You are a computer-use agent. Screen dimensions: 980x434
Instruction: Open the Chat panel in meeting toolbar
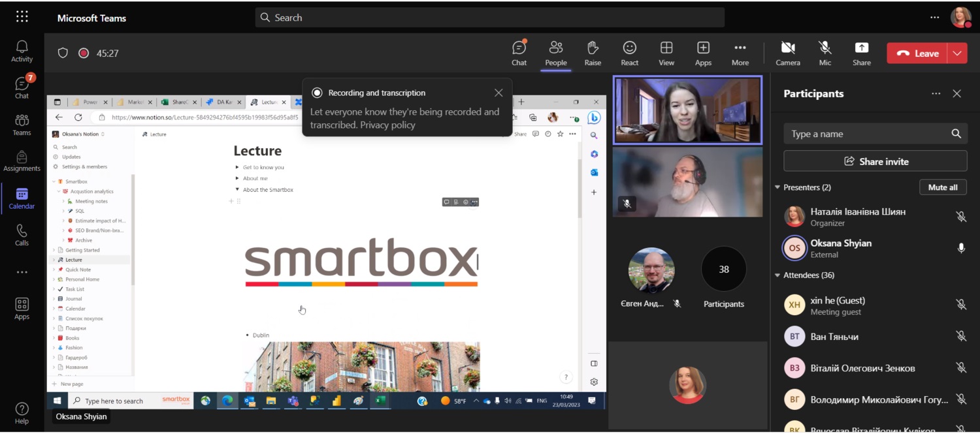519,53
